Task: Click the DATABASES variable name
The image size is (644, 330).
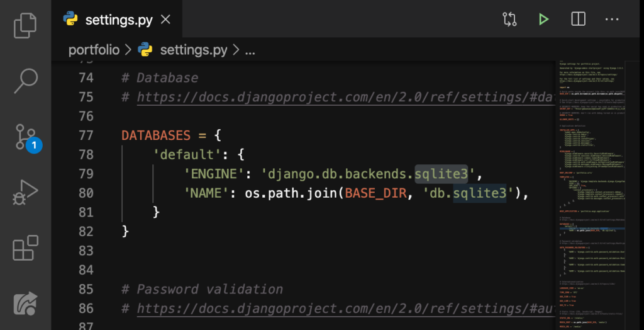Action: click(x=156, y=135)
